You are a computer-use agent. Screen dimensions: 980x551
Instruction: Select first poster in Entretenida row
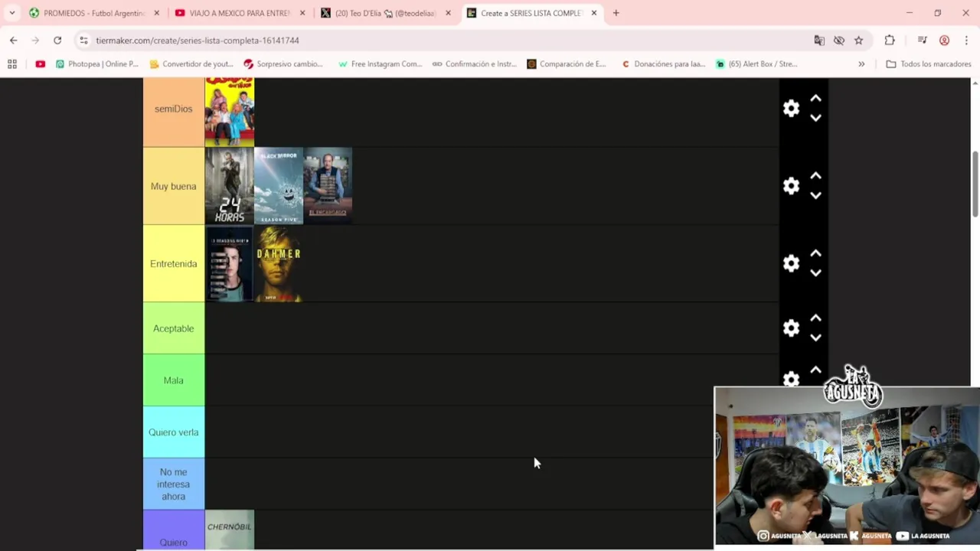click(229, 263)
